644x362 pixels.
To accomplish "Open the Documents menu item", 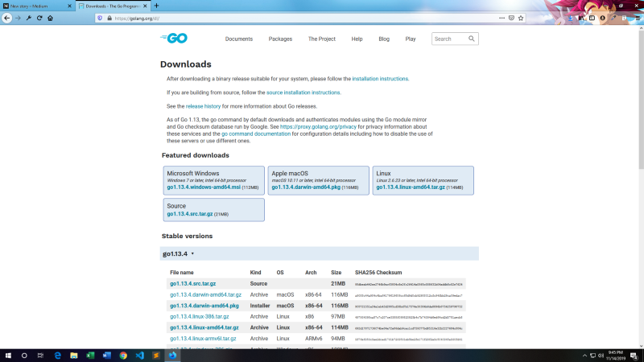I will pos(239,39).
